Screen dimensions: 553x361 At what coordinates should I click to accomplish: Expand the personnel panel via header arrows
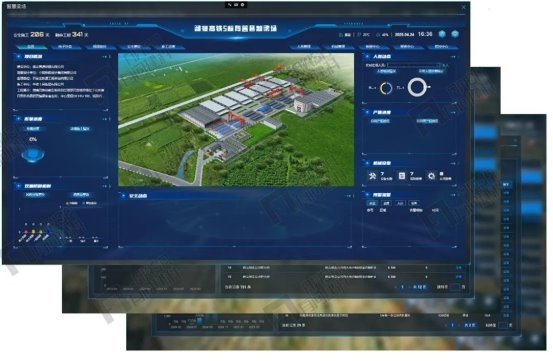click(x=453, y=56)
